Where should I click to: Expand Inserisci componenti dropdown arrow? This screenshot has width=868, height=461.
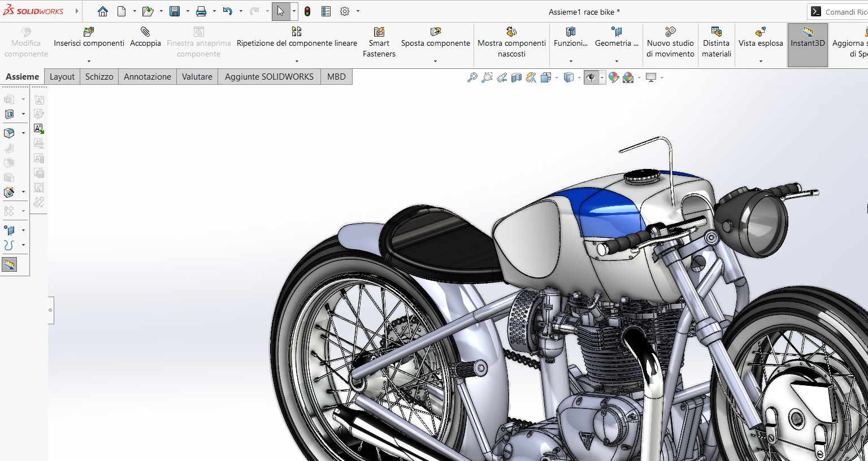89,61
